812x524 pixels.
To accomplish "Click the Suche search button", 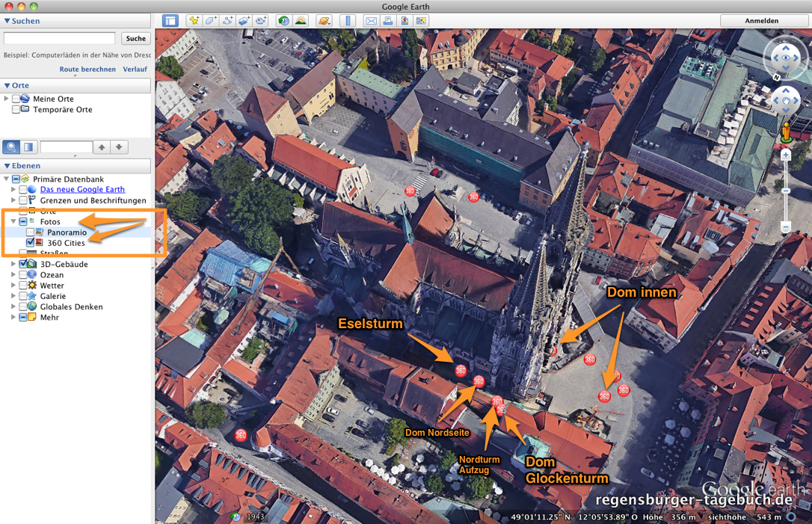I will click(135, 38).
